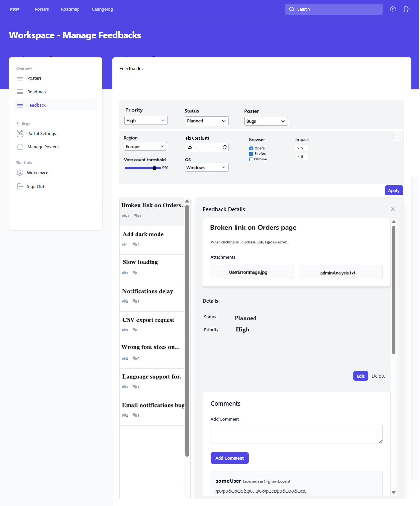The width and height of the screenshot is (420, 506).
Task: Open the Region dropdown showing Europe
Action: 145,147
